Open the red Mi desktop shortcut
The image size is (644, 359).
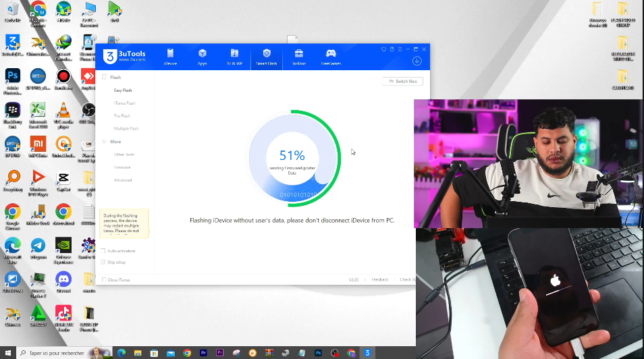(x=38, y=147)
